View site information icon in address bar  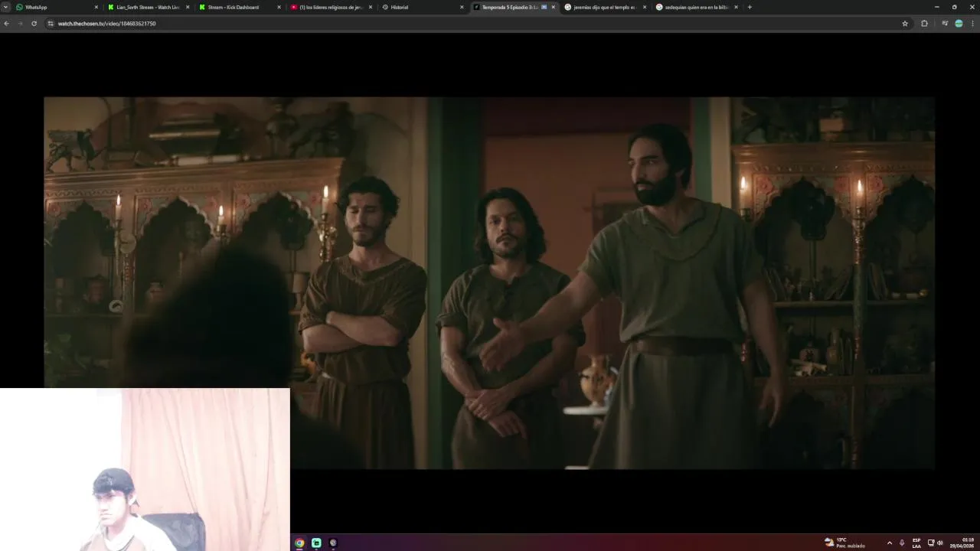(x=51, y=24)
